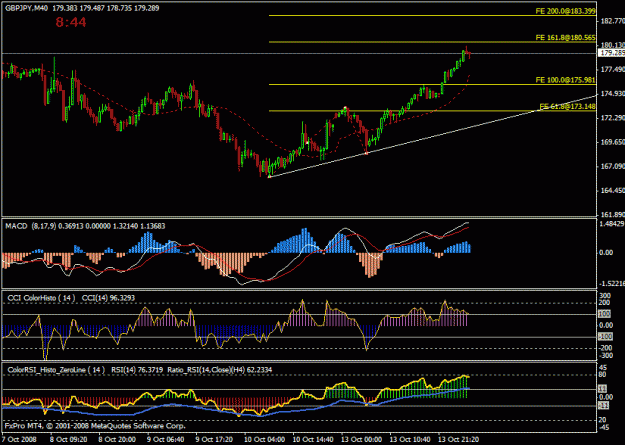Click the Ratio_RSI(14,Close)(H4) 62.2334 text
The image size is (625, 445).
pos(220,370)
